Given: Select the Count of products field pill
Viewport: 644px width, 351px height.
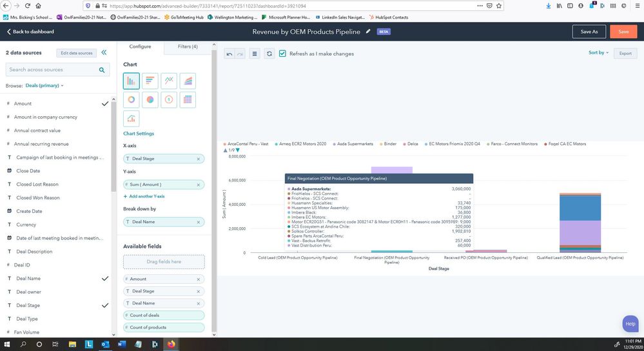Looking at the screenshot, I should pos(164,328).
